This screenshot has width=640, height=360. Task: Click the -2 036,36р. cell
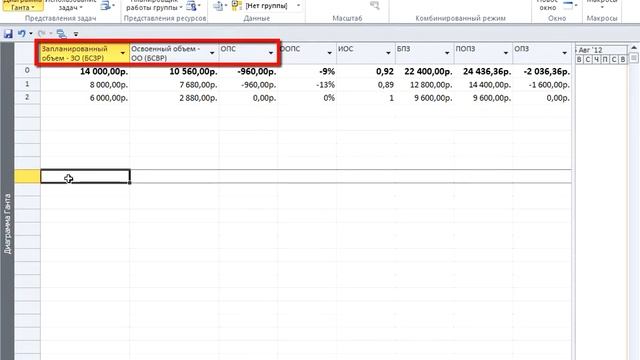pyautogui.click(x=542, y=71)
